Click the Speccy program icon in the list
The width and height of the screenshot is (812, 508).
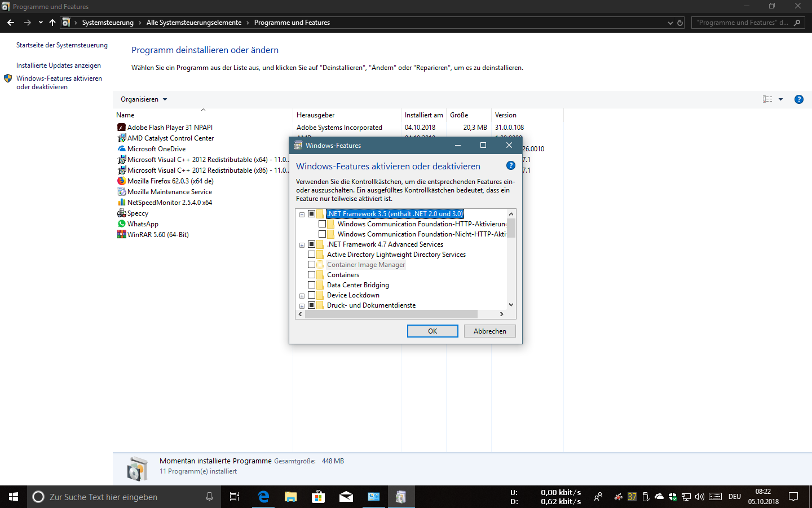[121, 213]
